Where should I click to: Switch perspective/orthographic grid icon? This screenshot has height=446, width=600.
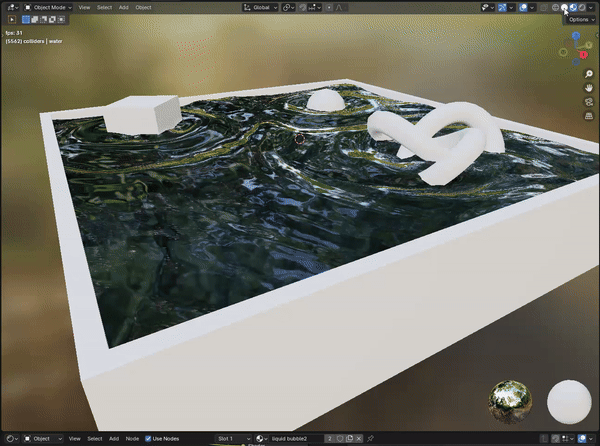tap(589, 116)
